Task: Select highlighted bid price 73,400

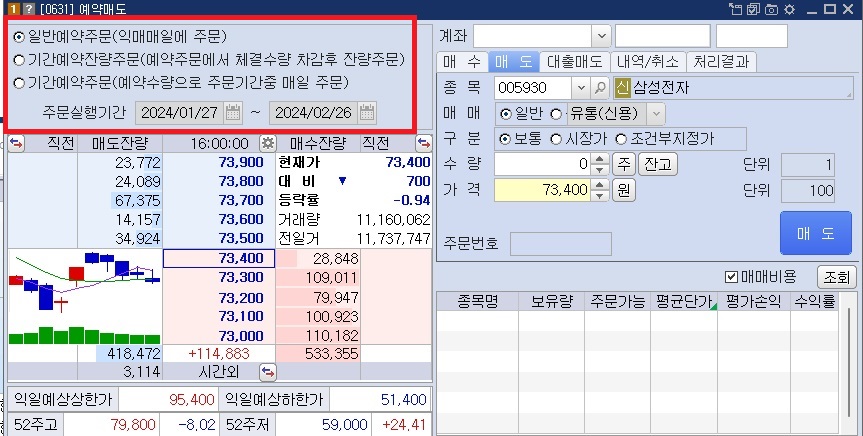Action: pos(219,258)
